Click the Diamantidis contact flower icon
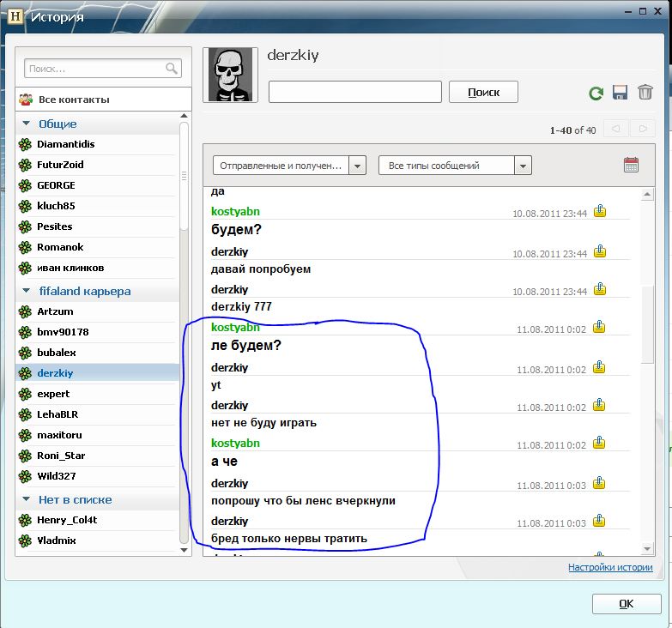Image resolution: width=672 pixels, height=628 pixels. [25, 145]
